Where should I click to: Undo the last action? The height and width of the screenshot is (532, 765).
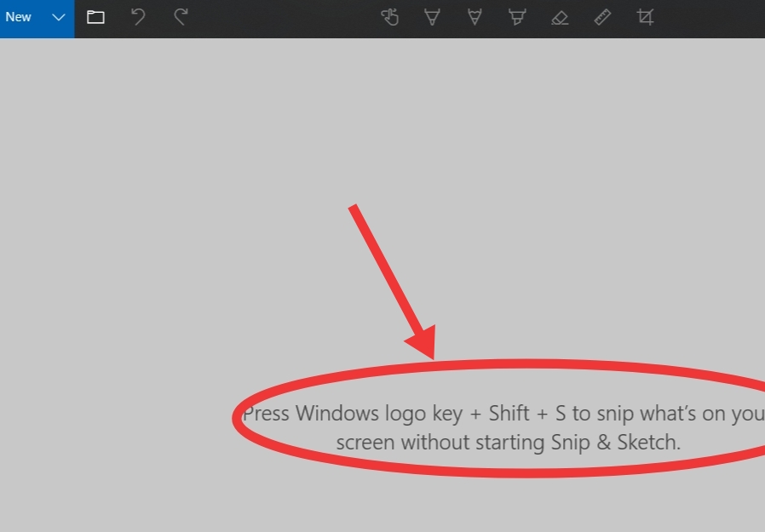pyautogui.click(x=138, y=18)
